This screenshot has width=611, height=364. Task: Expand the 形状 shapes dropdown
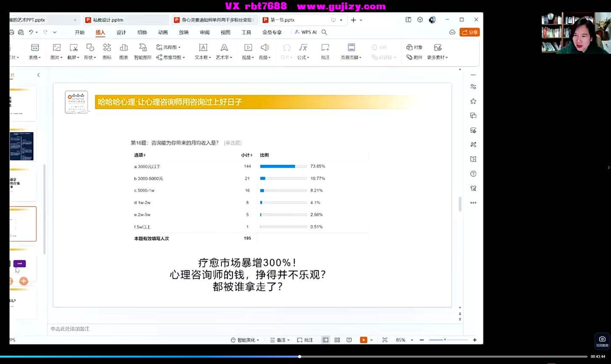pyautogui.click(x=90, y=57)
